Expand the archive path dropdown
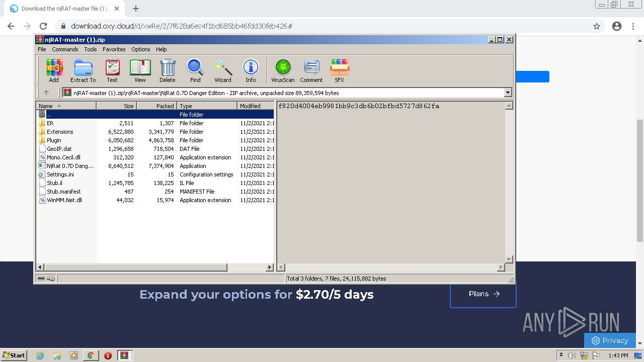Screen dimensions: 644x362 point(508,93)
